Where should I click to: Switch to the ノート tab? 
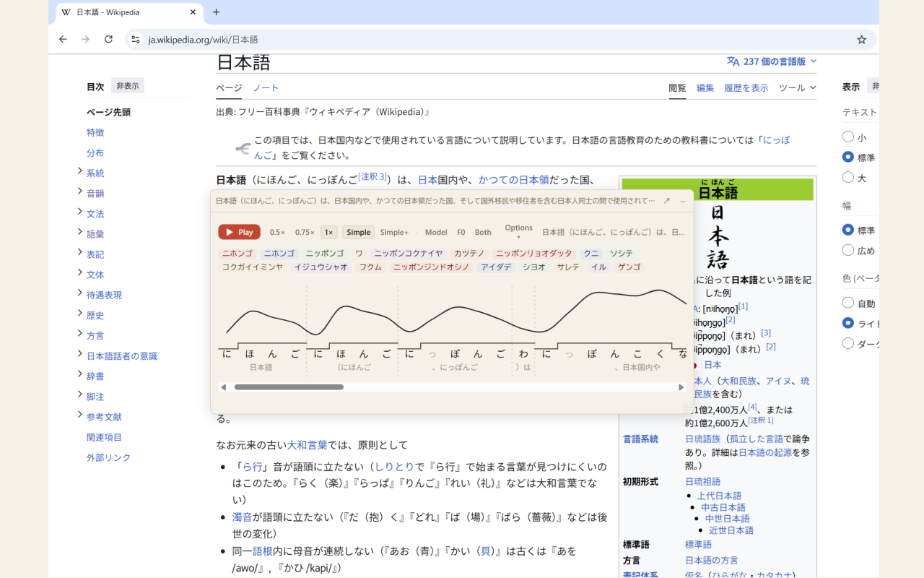pos(266,87)
